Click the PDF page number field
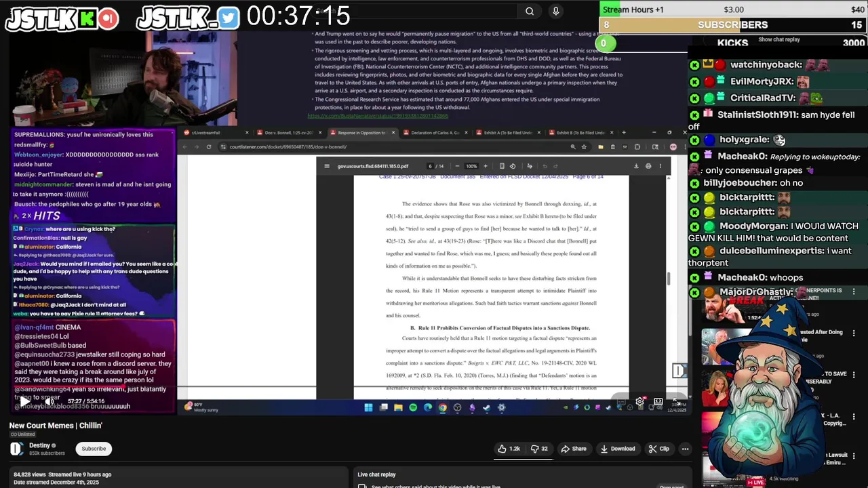This screenshot has height=488, width=868. [x=430, y=166]
